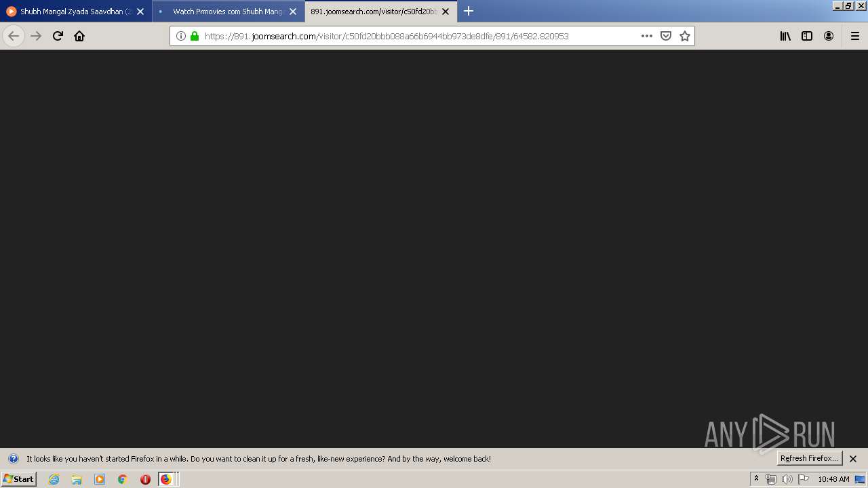Image resolution: width=868 pixels, height=488 pixels.
Task: Click the Show desktop button
Action: point(861,479)
